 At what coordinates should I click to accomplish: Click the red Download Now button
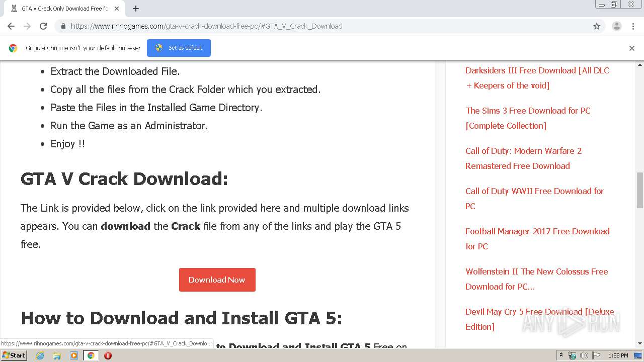217,280
